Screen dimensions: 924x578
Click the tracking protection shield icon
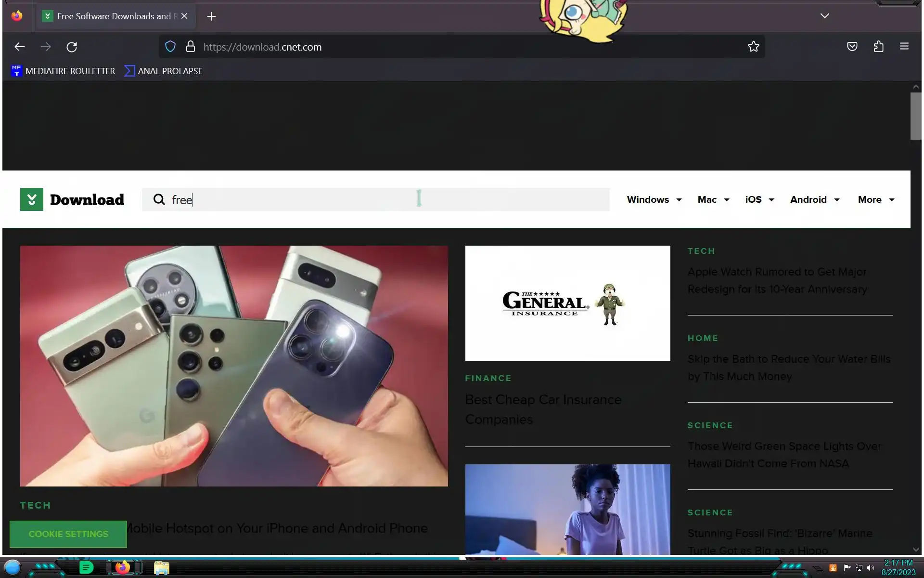[170, 47]
